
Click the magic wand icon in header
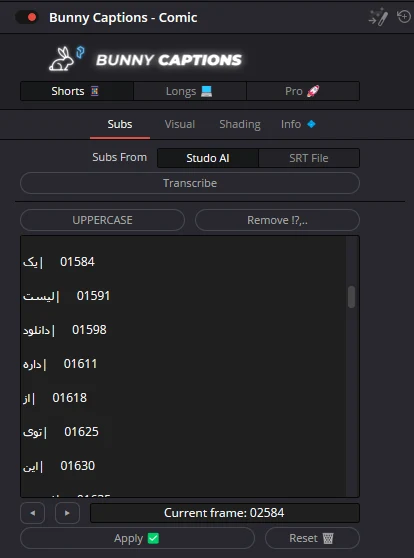click(378, 17)
